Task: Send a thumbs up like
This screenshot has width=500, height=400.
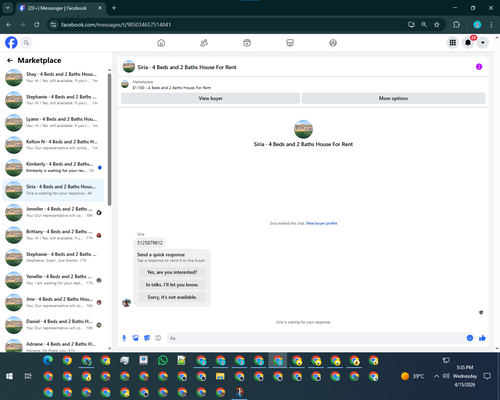Action: tap(482, 338)
